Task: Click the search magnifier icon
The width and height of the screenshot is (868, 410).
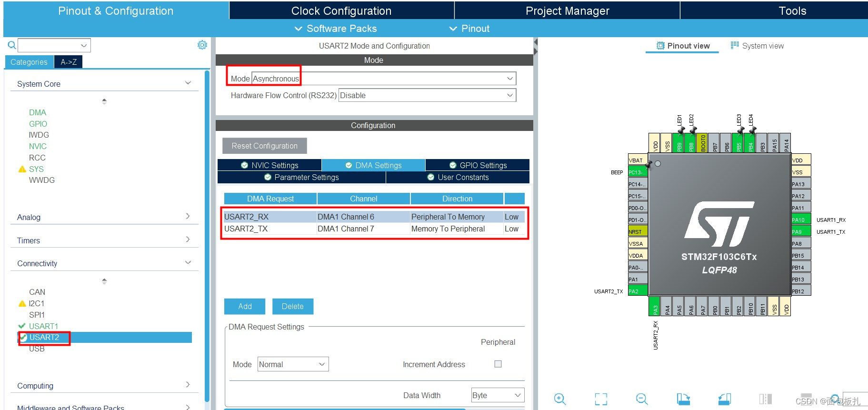Action: 12,45
